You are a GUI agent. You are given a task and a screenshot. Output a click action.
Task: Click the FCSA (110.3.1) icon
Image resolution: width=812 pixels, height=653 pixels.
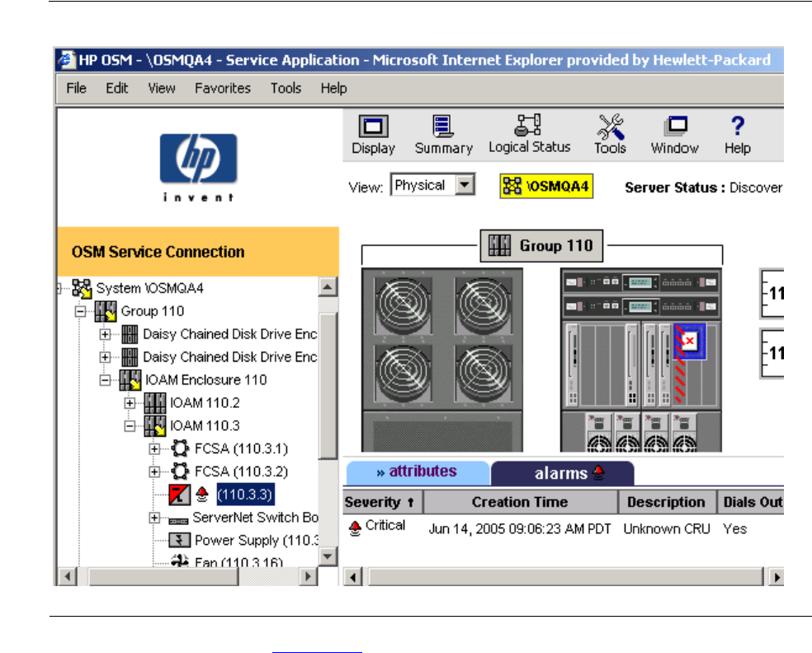click(x=180, y=448)
